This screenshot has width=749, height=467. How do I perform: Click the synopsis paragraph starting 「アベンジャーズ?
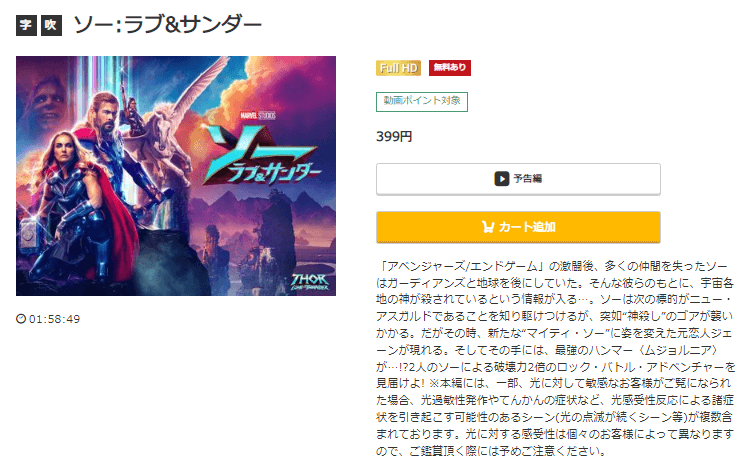pos(555,359)
